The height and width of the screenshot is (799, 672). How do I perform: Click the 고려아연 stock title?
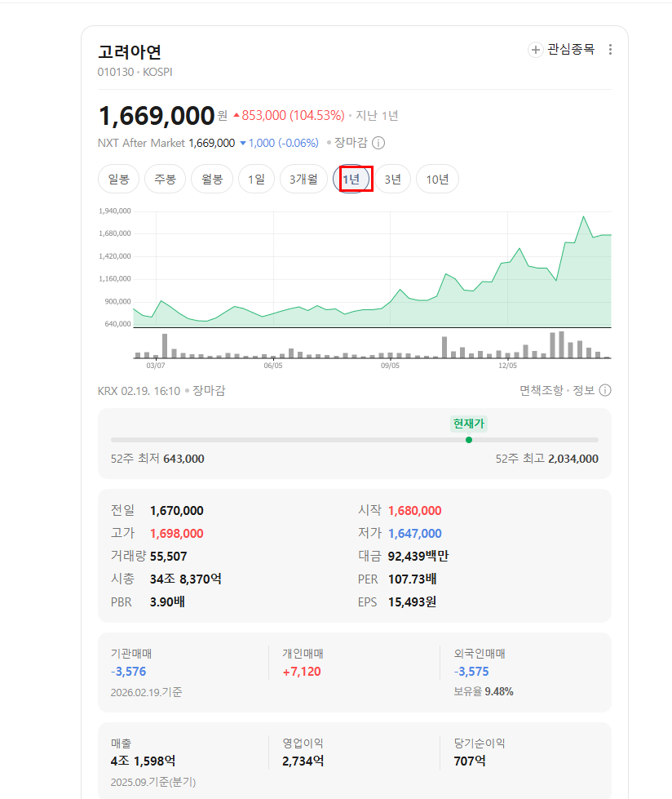[130, 51]
